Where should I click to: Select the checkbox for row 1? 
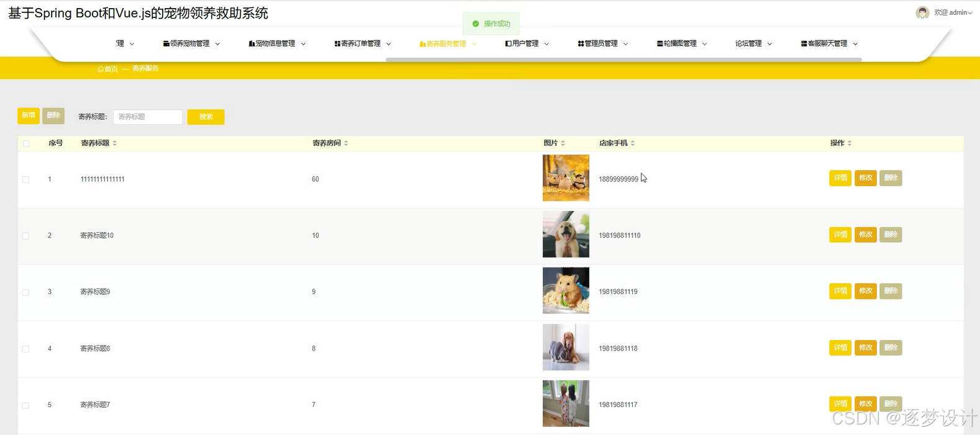point(25,179)
